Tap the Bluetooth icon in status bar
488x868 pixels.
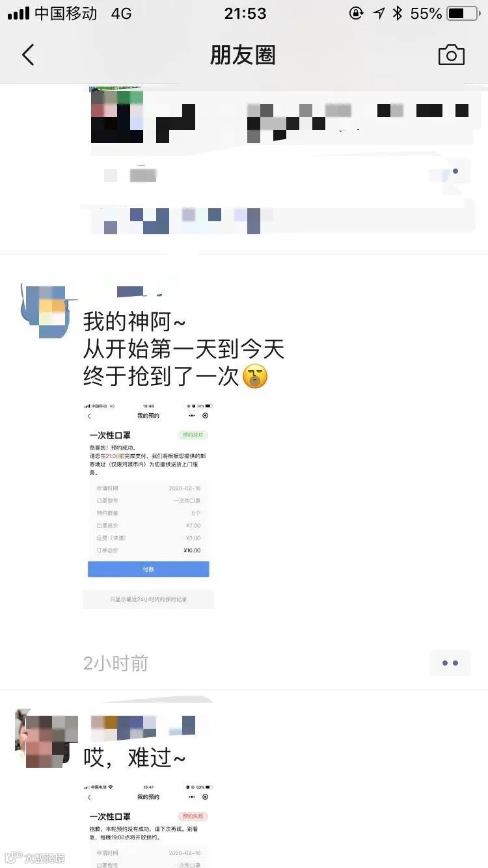[398, 13]
